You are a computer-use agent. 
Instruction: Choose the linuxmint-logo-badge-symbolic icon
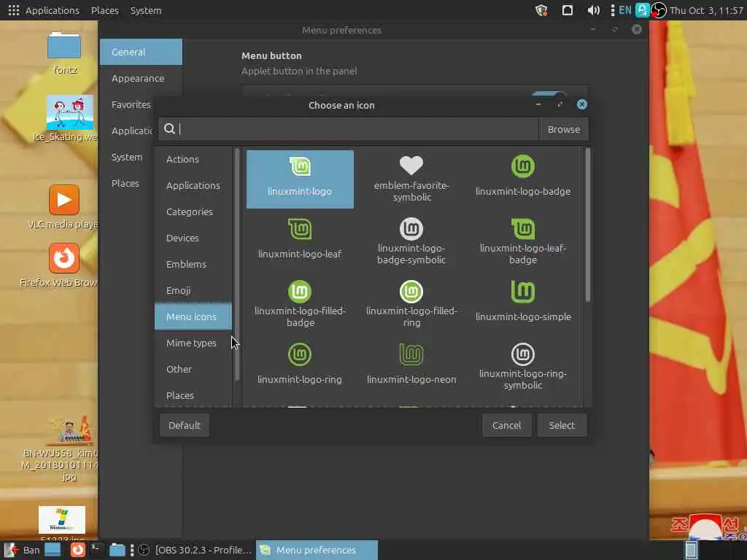click(411, 242)
